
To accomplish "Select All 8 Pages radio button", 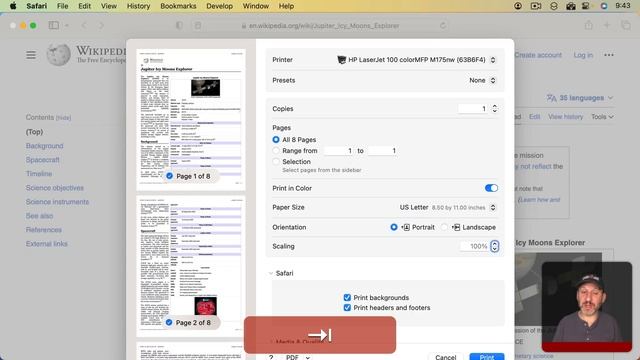I will pos(276,140).
